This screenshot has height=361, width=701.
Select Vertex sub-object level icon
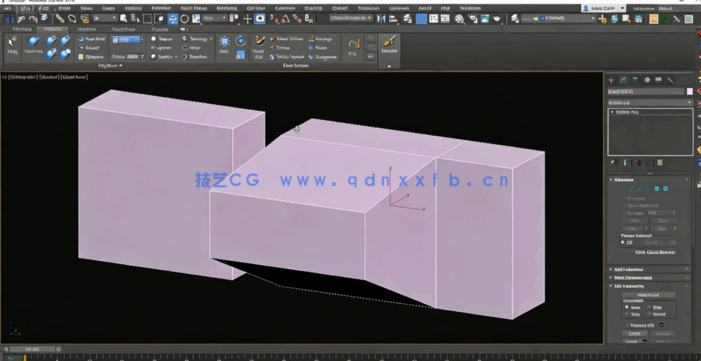pos(630,188)
